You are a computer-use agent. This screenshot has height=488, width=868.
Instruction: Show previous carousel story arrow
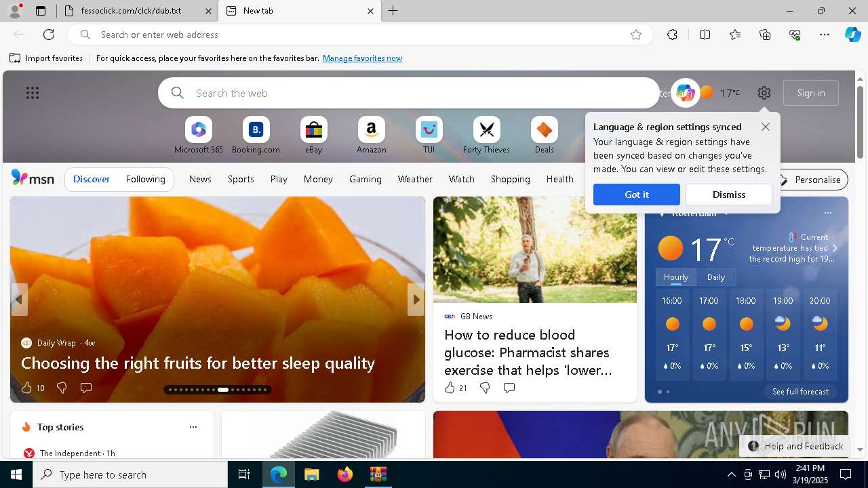[19, 300]
